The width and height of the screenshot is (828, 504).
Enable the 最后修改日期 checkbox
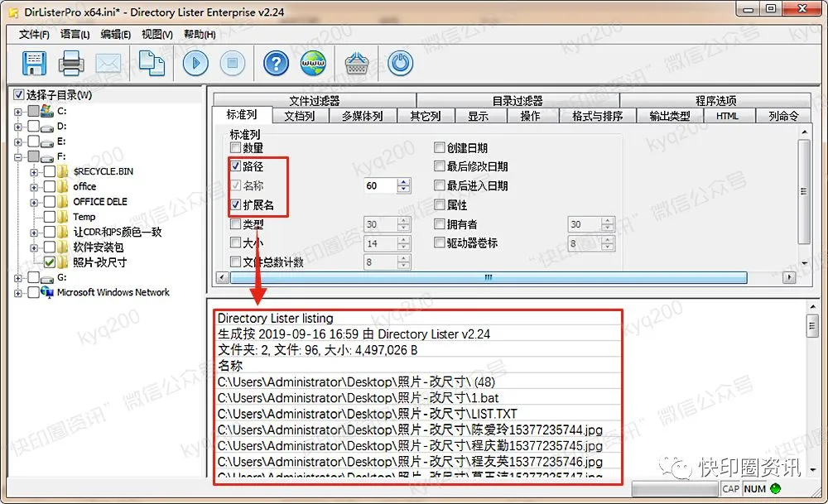coord(440,166)
